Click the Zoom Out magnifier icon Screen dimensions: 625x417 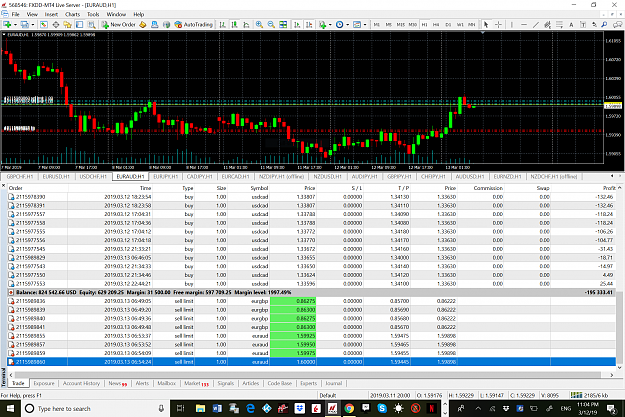click(271, 25)
